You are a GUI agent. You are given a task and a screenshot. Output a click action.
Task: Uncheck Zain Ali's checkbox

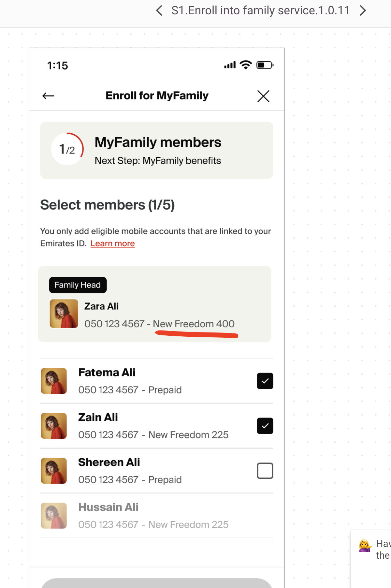click(x=265, y=426)
